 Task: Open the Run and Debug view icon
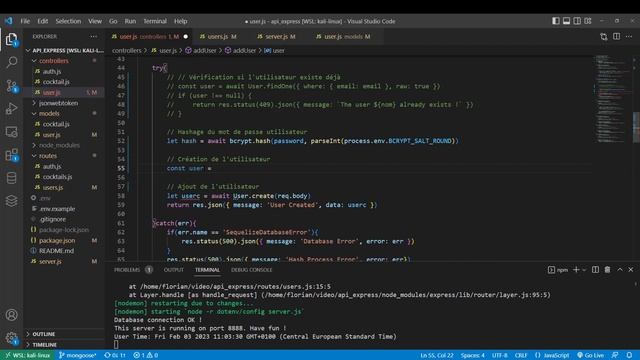click(x=11, y=109)
